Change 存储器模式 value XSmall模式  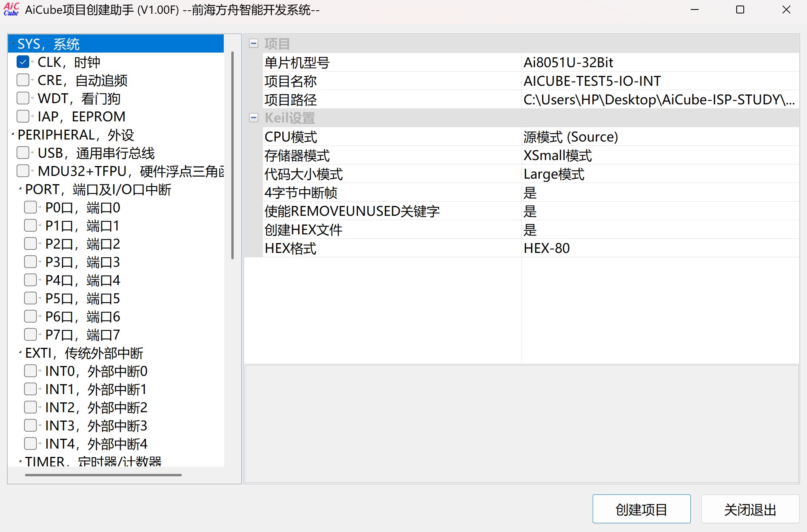coord(660,155)
